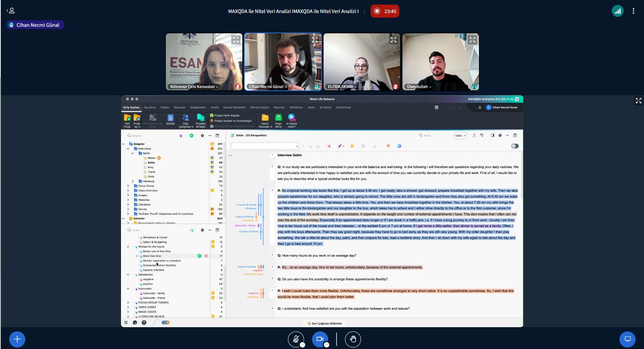Open the 130% zoom dropdown
The width and height of the screenshot is (644, 349).
point(460,135)
